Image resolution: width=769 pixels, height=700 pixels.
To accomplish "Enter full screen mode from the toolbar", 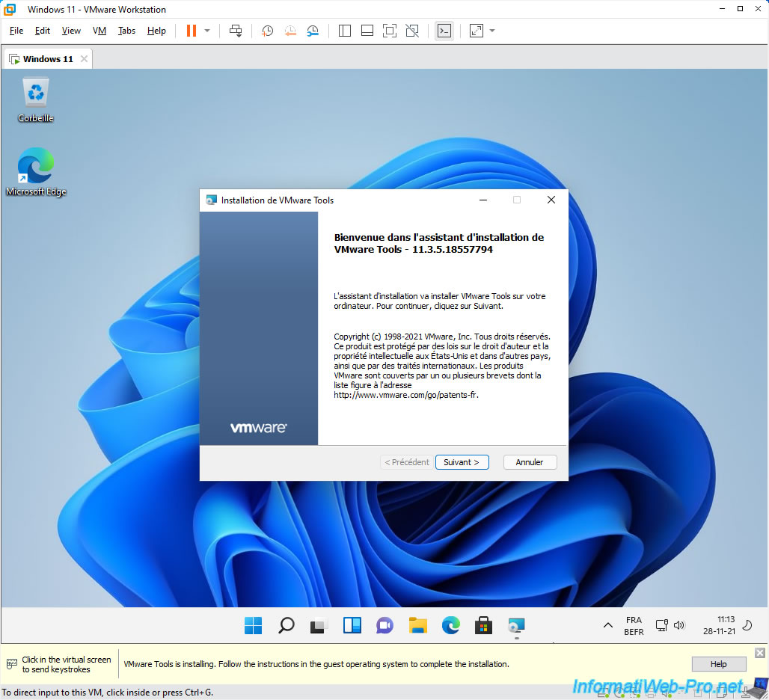I will click(x=390, y=31).
